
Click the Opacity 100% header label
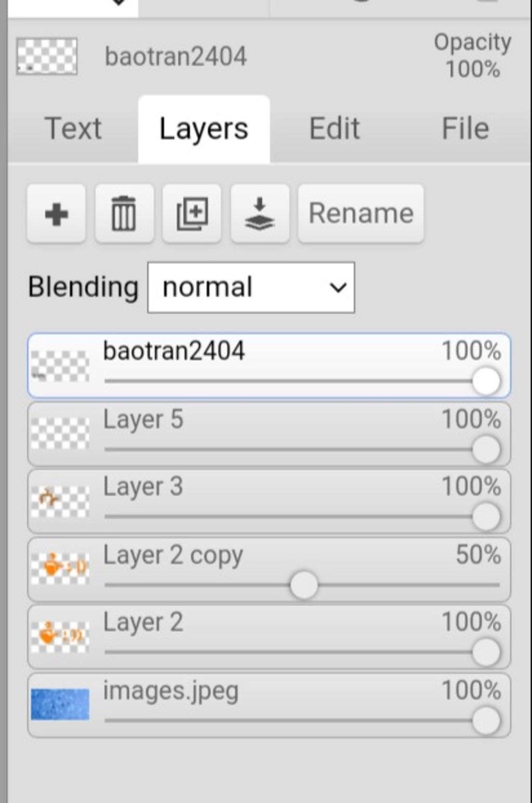(x=472, y=56)
